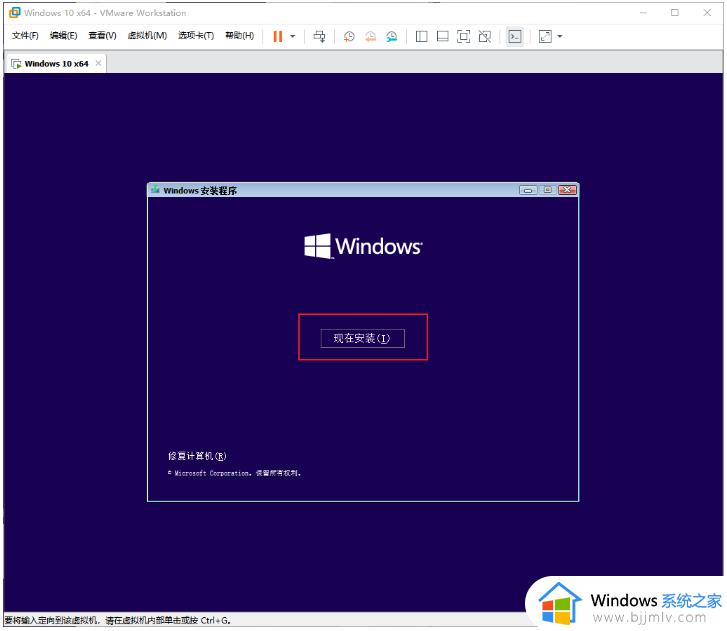The height and width of the screenshot is (631, 727).
Task: Pause the virtual machine with orange pause icon
Action: pos(278,36)
